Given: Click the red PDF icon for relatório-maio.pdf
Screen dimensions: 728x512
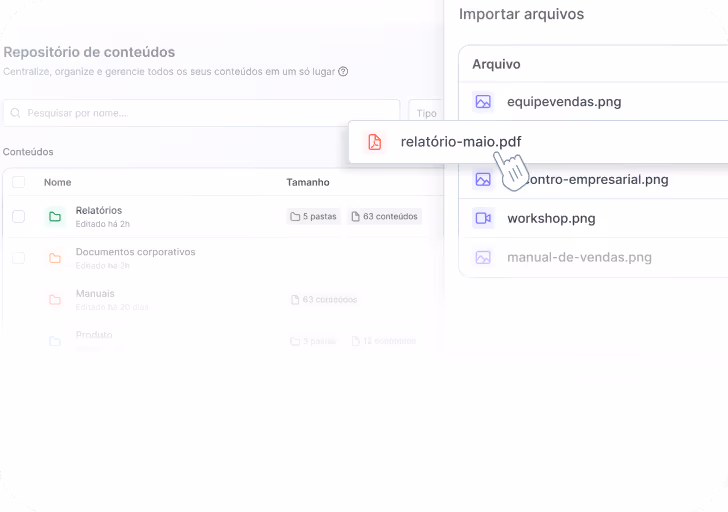Looking at the screenshot, I should click(x=375, y=142).
